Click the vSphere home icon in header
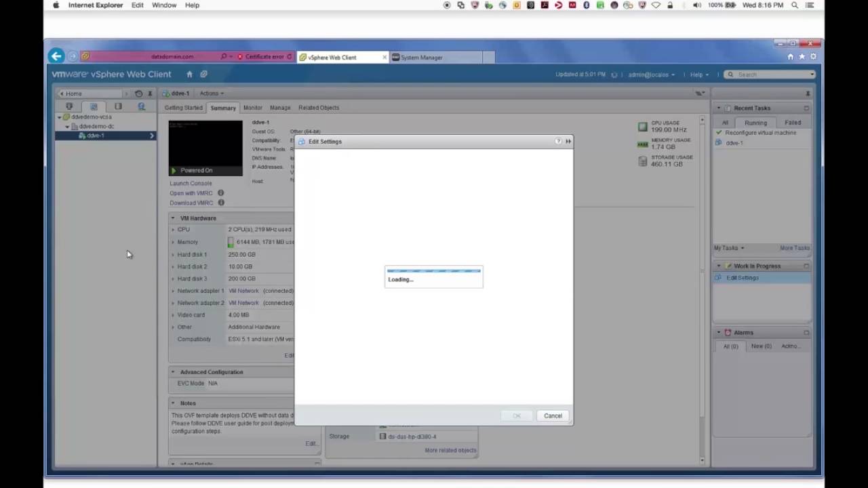The height and width of the screenshot is (488, 868). [189, 74]
